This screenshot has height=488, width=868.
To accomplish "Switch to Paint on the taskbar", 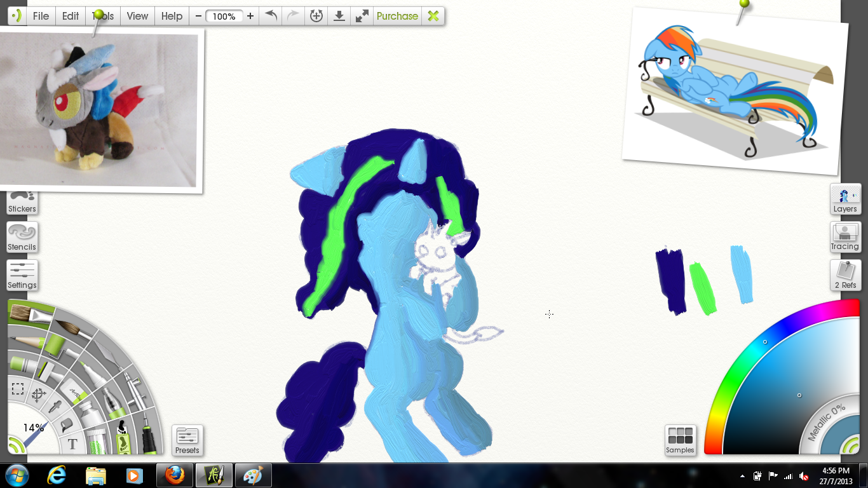I will [253, 475].
